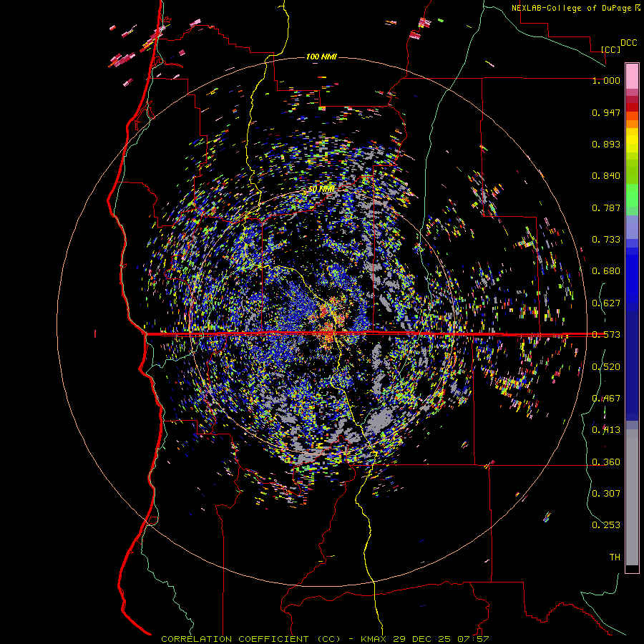The height and width of the screenshot is (644, 644).
Task: Pick the yellow segment of the color bar
Action: tap(632, 140)
